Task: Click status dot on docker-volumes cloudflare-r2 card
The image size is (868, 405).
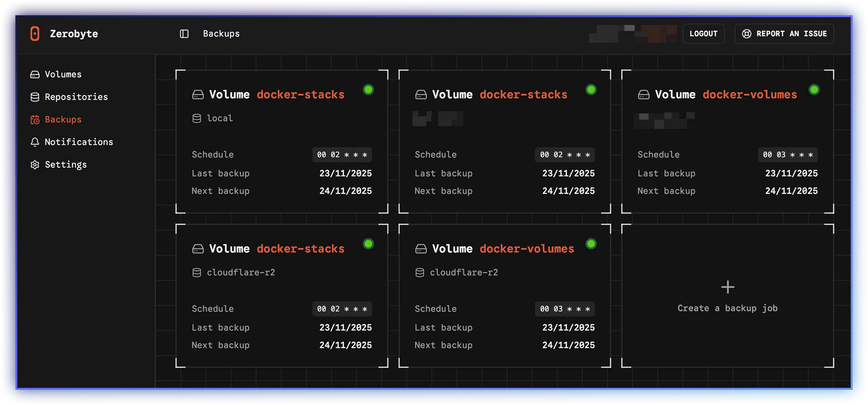Action: point(591,244)
